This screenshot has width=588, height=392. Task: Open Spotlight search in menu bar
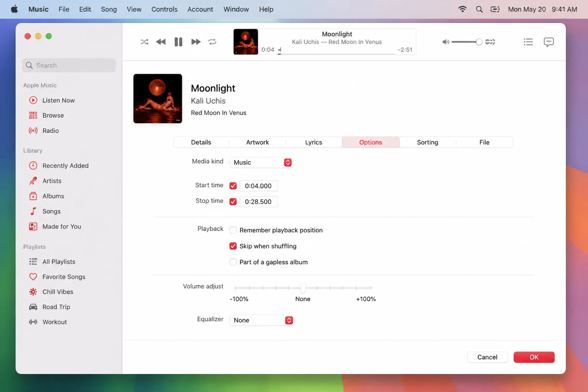click(x=479, y=9)
